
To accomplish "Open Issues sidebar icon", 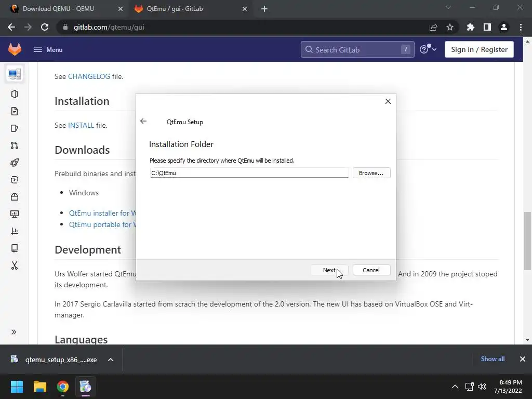I will click(x=15, y=128).
